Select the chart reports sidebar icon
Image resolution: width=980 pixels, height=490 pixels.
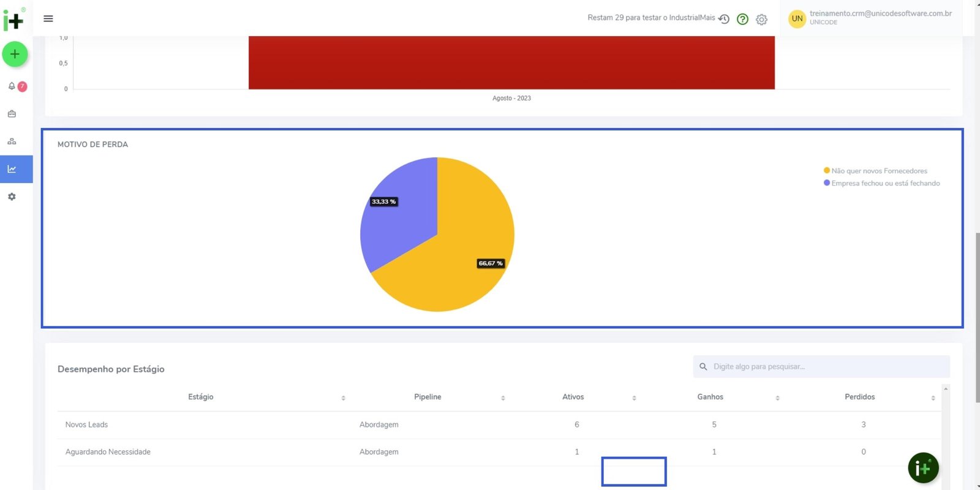pyautogui.click(x=12, y=169)
